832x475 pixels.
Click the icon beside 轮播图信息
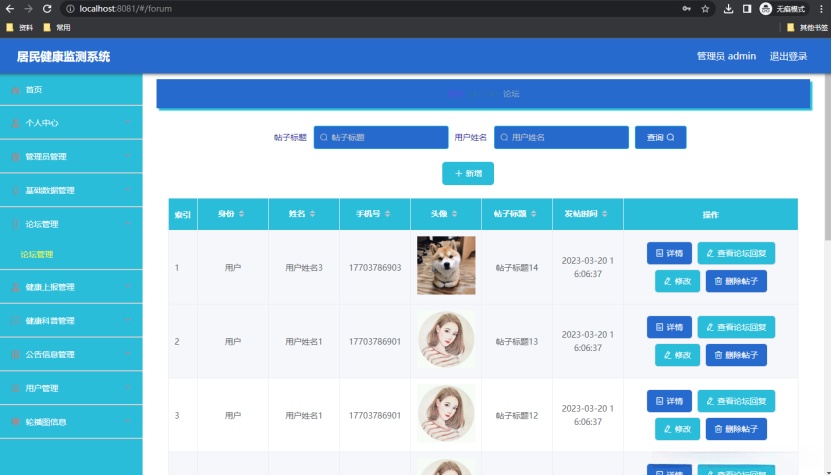click(16, 422)
